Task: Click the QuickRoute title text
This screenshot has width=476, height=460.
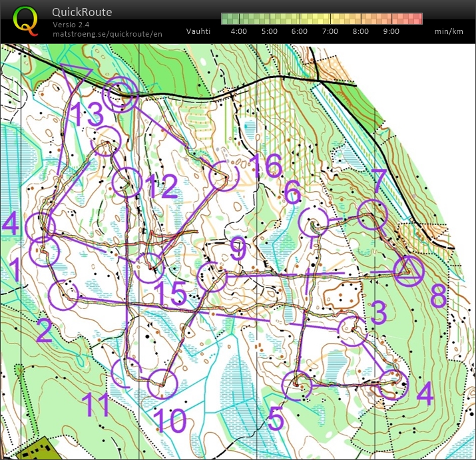Action: click(x=82, y=12)
